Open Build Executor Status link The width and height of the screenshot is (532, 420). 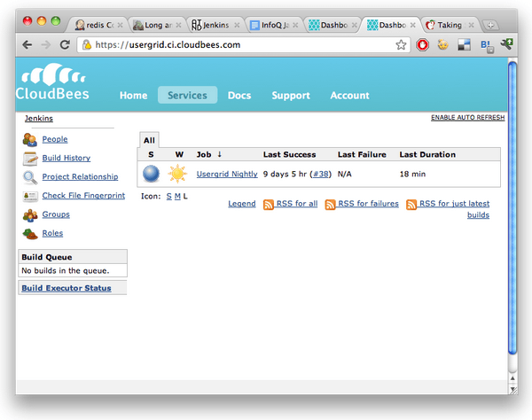66,288
